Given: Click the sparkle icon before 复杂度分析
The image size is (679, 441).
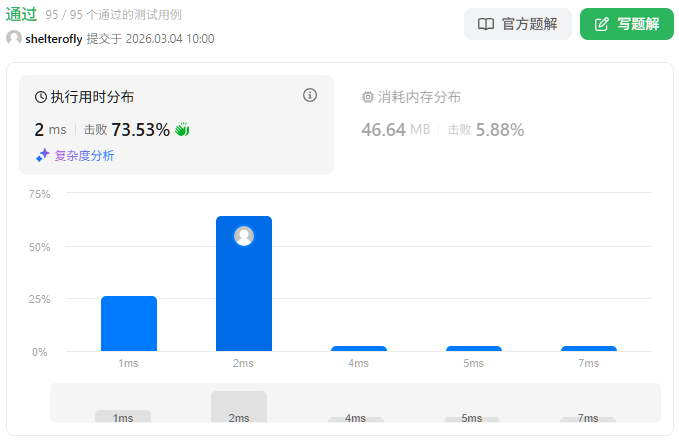Looking at the screenshot, I should pos(42,155).
